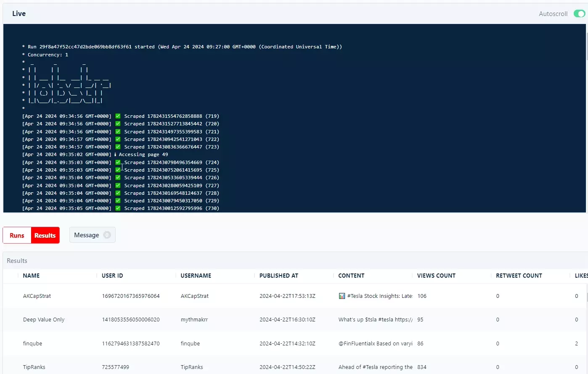Click green checkmark on Scraped (719) line
Screen dimensions: 588x374
pyautogui.click(x=118, y=116)
